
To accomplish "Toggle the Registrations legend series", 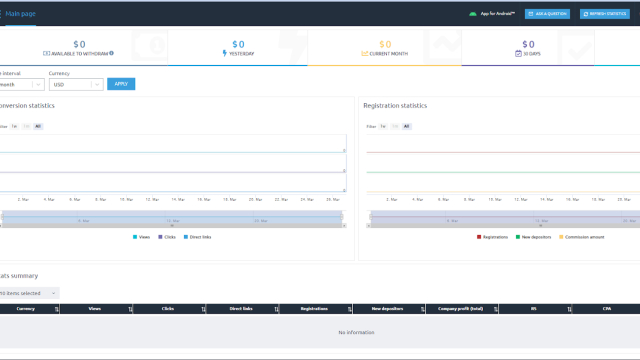I will coord(492,237).
